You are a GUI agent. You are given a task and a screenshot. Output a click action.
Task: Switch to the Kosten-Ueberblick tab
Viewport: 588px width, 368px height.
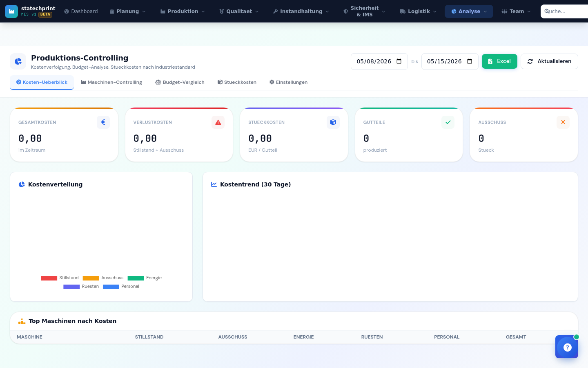point(42,82)
